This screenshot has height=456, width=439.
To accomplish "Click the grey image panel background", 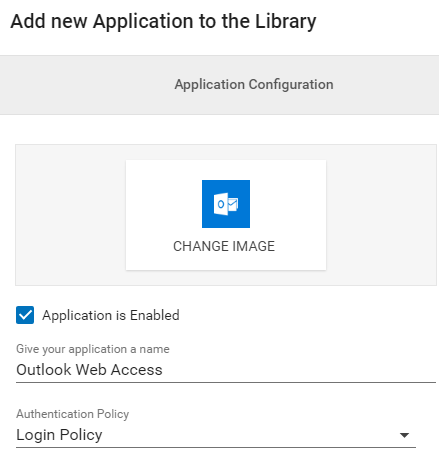I will coord(67,215).
